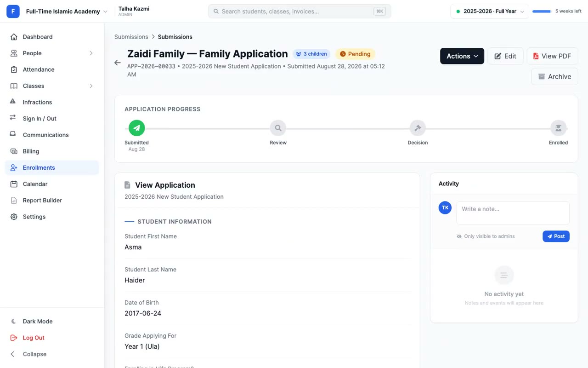The width and height of the screenshot is (588, 368).
Task: Open Report Builder
Action: pos(52,201)
